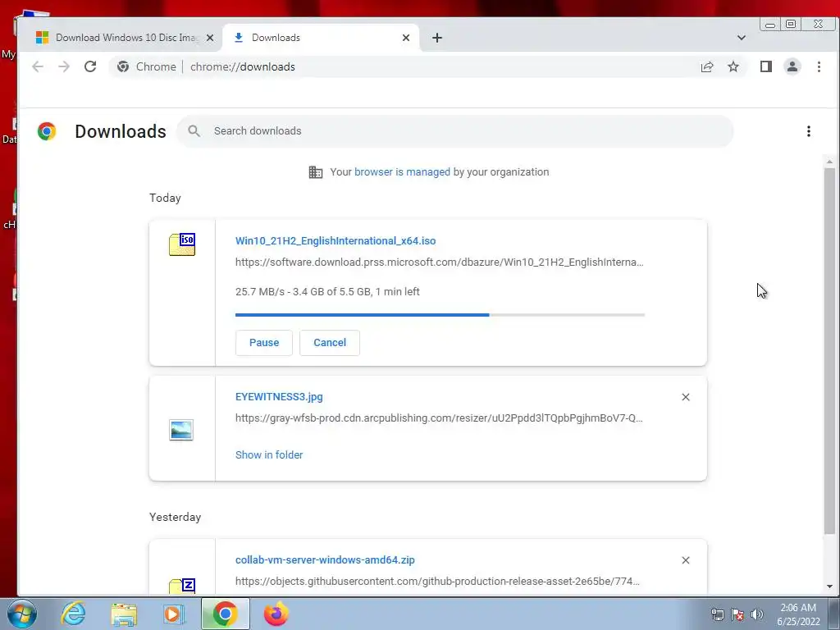Open a new tab with plus button

pyautogui.click(x=436, y=38)
